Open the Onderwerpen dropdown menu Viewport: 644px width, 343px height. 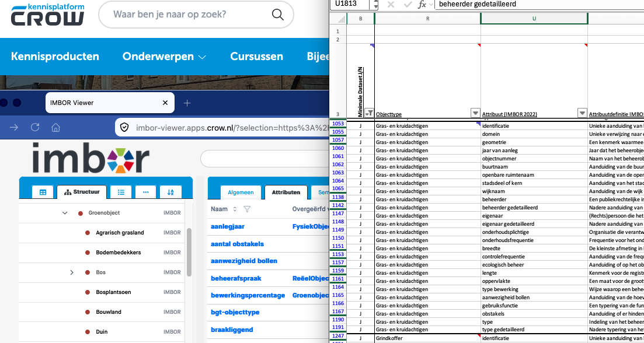click(164, 57)
